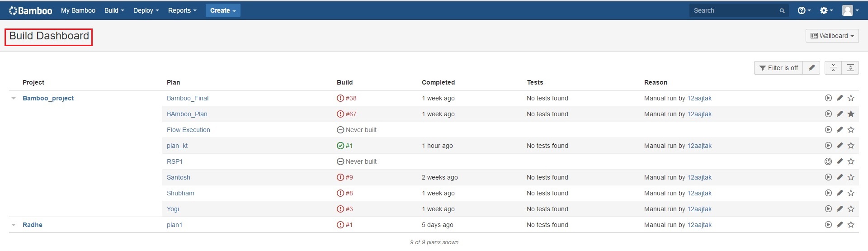The height and width of the screenshot is (251, 868).
Task: Open the Shubham plan link
Action: click(180, 193)
